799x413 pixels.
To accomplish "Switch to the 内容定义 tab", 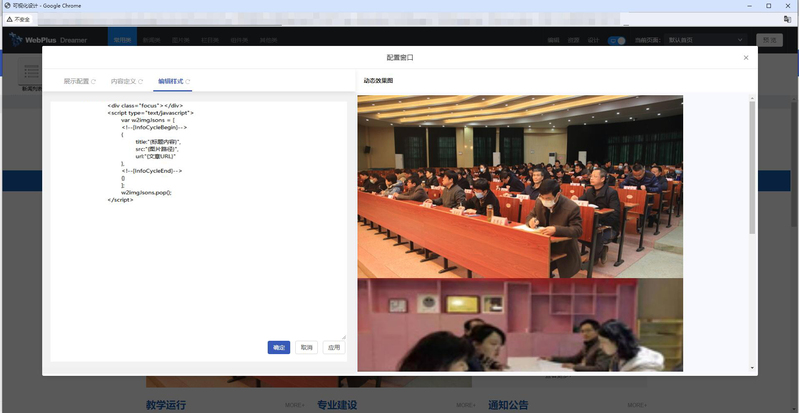I will point(123,81).
